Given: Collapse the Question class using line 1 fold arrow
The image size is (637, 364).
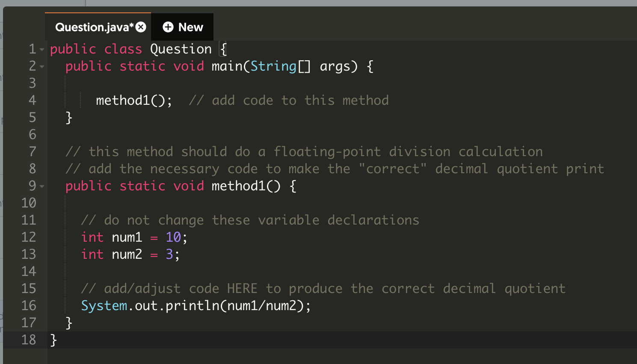Looking at the screenshot, I should click(x=41, y=49).
